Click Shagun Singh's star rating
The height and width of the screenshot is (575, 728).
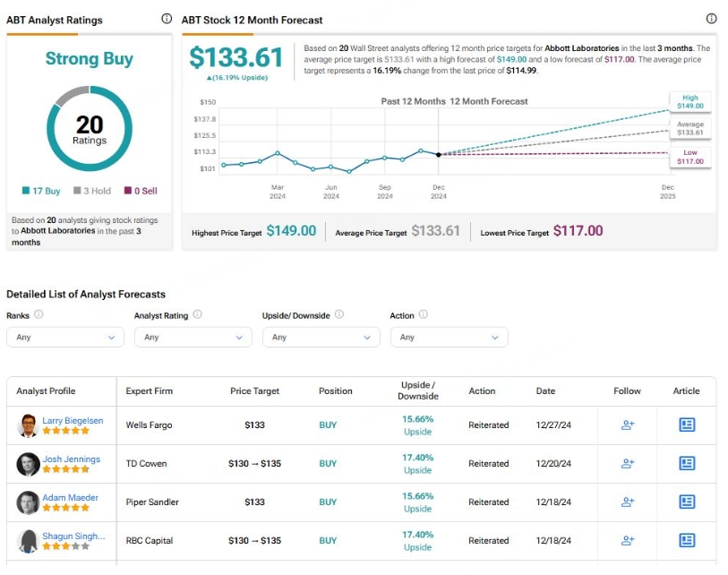(x=65, y=546)
